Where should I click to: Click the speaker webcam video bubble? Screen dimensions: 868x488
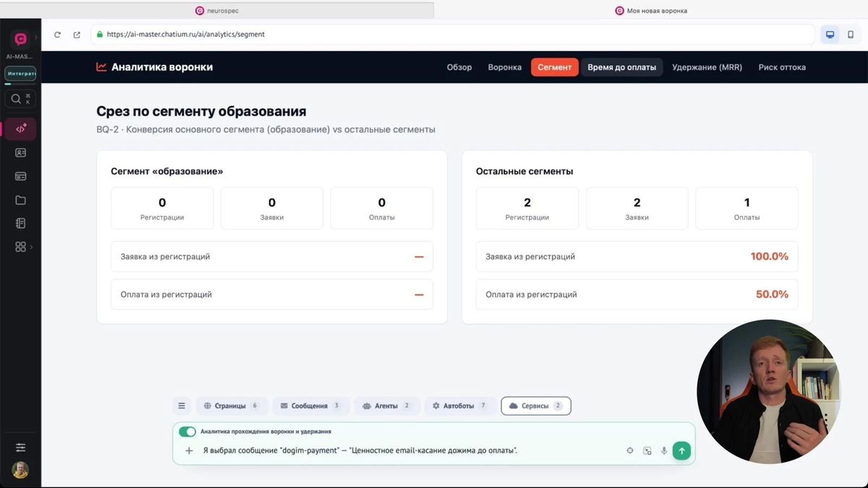click(769, 391)
